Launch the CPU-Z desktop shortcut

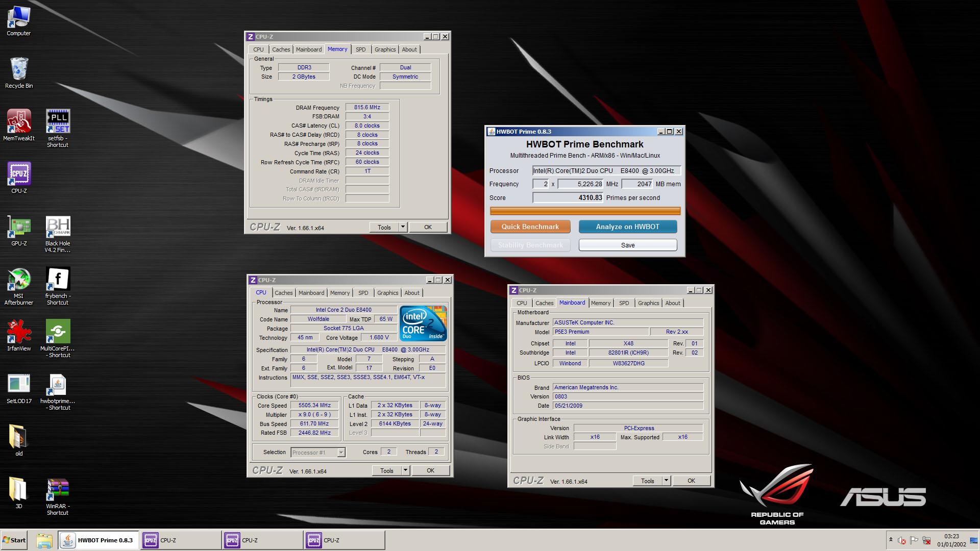tap(19, 178)
